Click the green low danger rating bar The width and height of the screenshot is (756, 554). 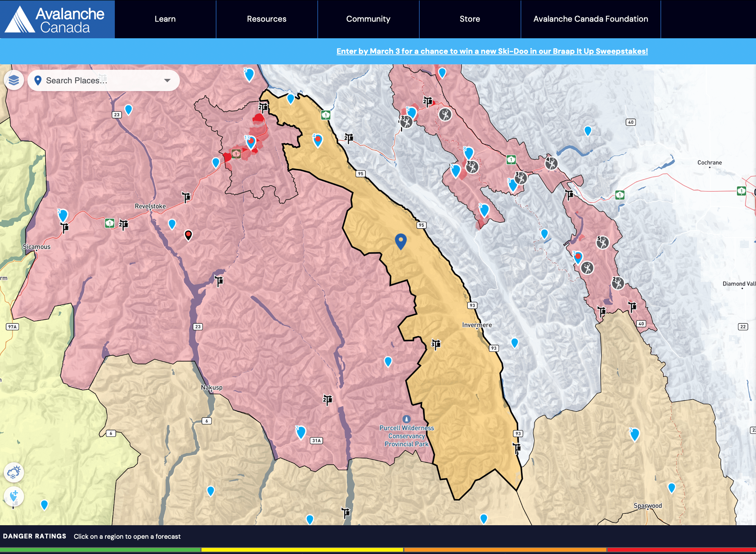tap(100, 550)
